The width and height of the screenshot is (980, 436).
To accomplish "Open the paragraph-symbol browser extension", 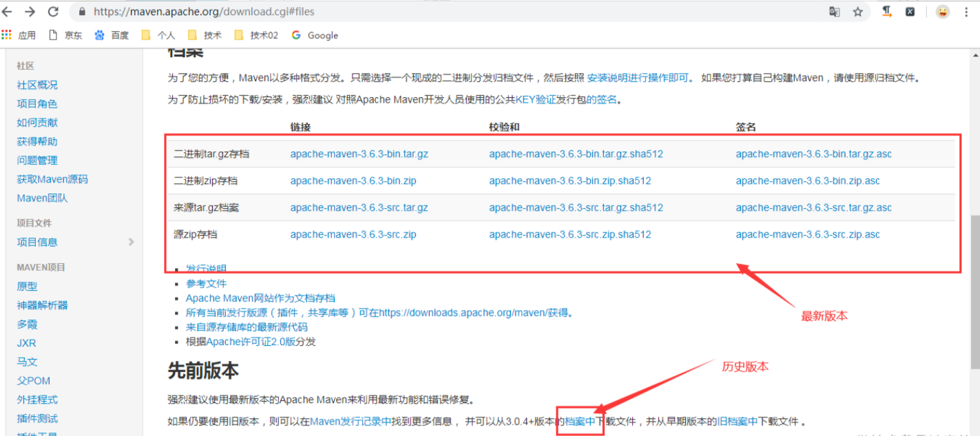I will coord(888,12).
